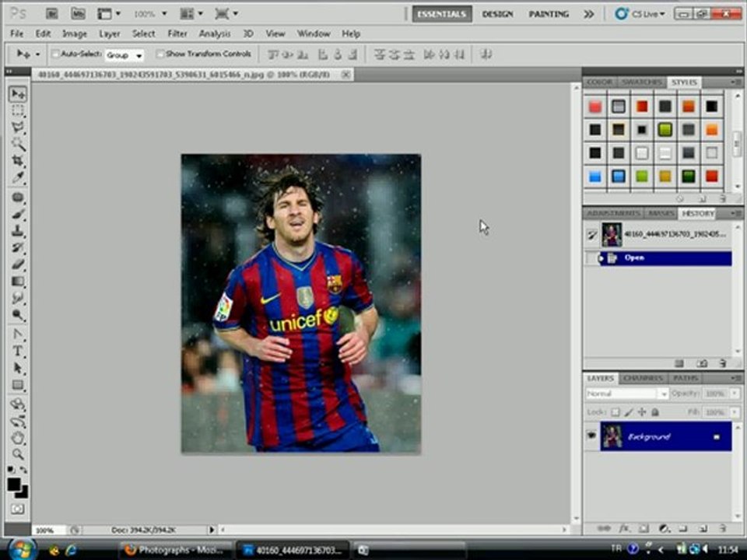Select the Path Selection tool
747x560 pixels.
click(18, 368)
